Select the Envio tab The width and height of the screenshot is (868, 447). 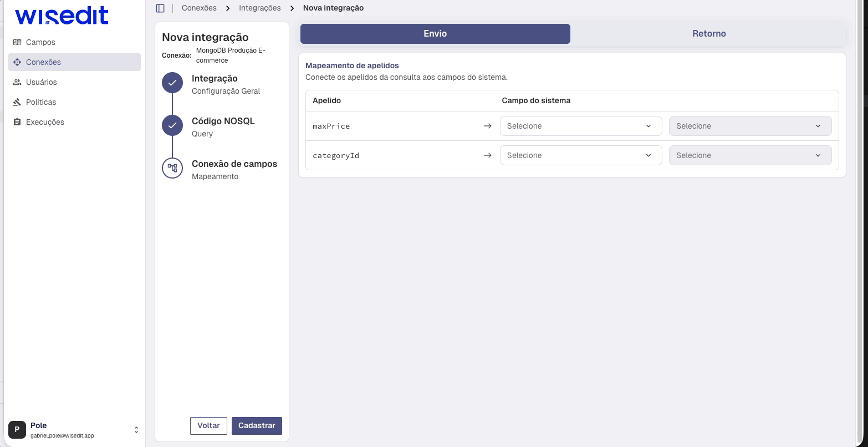point(435,34)
